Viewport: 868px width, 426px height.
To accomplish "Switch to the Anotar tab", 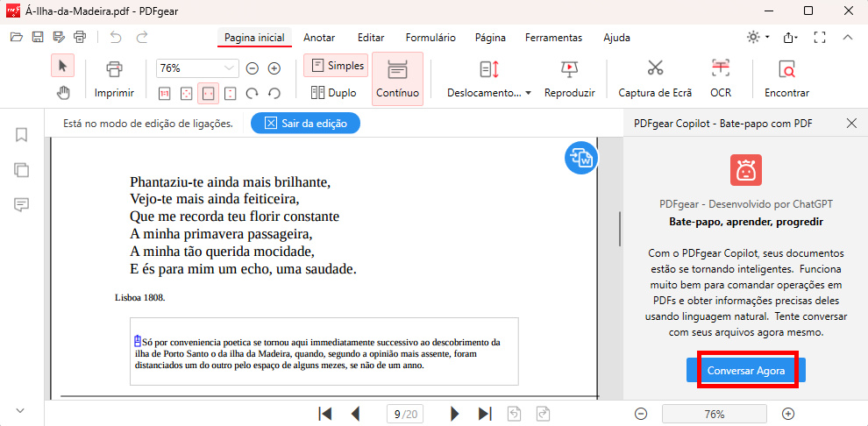I will pos(319,38).
